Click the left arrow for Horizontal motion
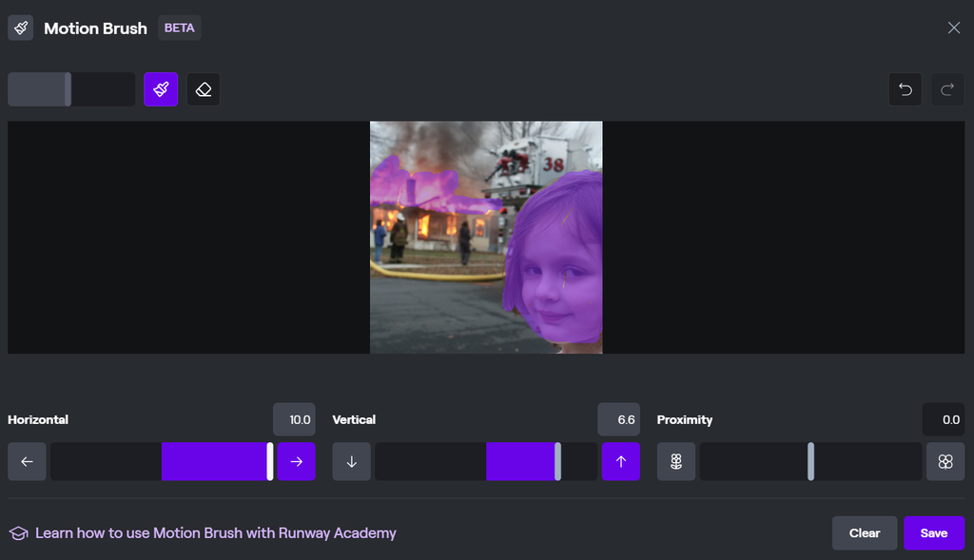 click(27, 461)
